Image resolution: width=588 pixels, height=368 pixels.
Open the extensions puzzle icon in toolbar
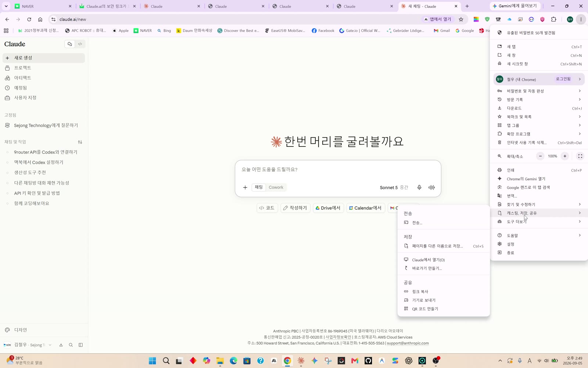pos(554,20)
